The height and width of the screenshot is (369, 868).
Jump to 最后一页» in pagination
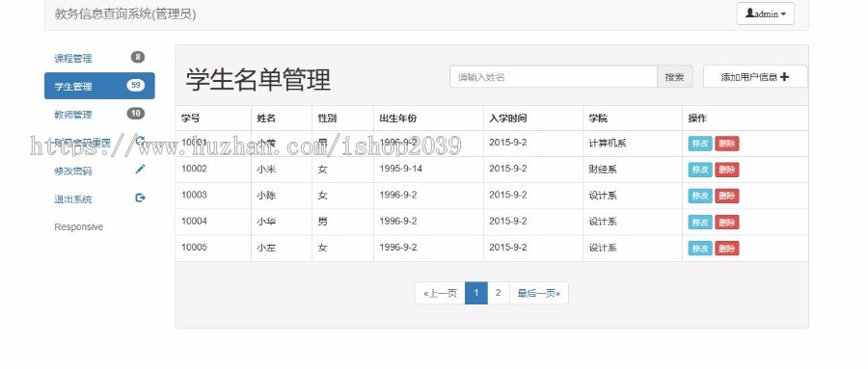click(538, 293)
